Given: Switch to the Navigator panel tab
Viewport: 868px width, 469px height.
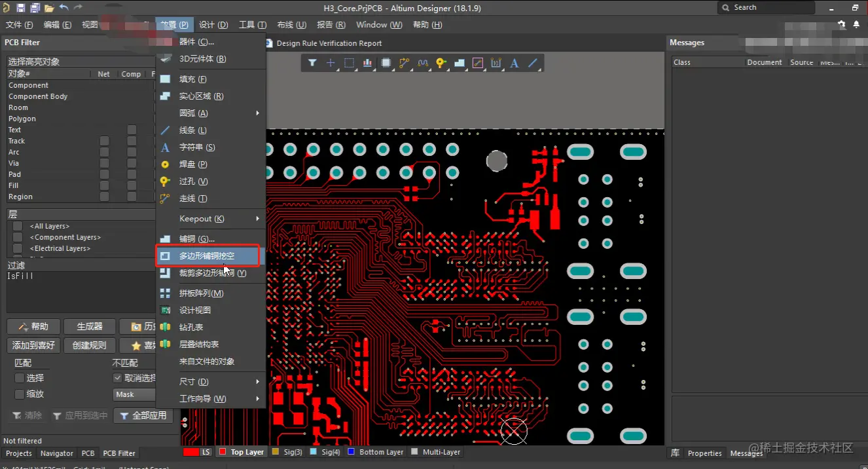Looking at the screenshot, I should (x=57, y=453).
